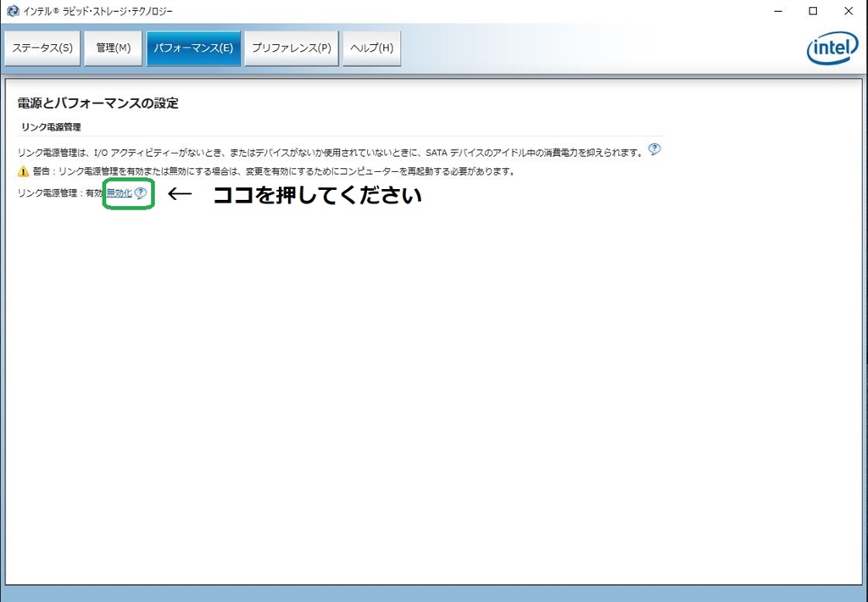Open help icon beside 無効化 link
Screen dimensions: 868x602
[x=141, y=193]
